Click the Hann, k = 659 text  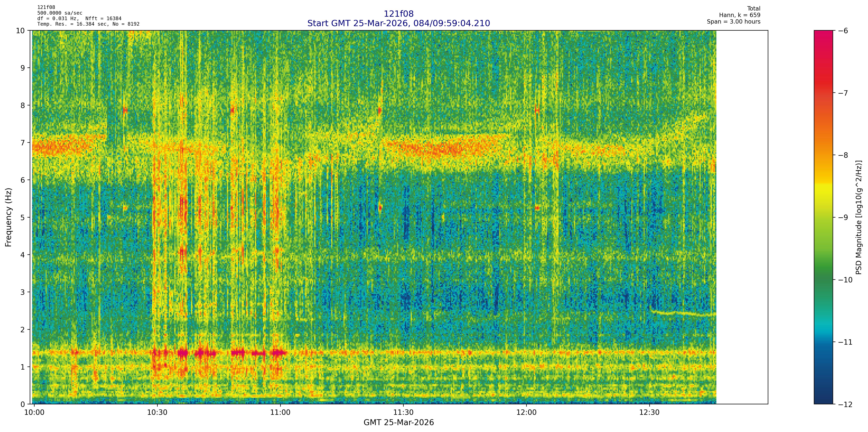coord(740,15)
